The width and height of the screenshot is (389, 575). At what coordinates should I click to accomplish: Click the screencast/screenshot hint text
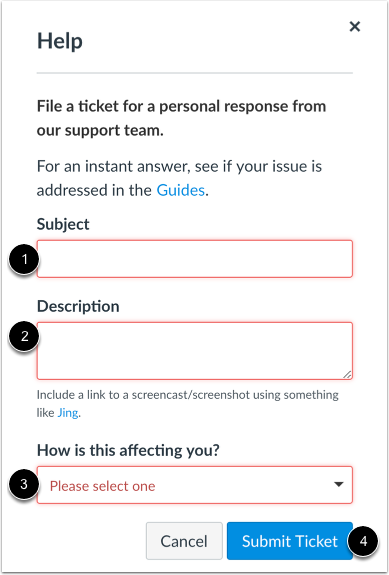coord(187,404)
